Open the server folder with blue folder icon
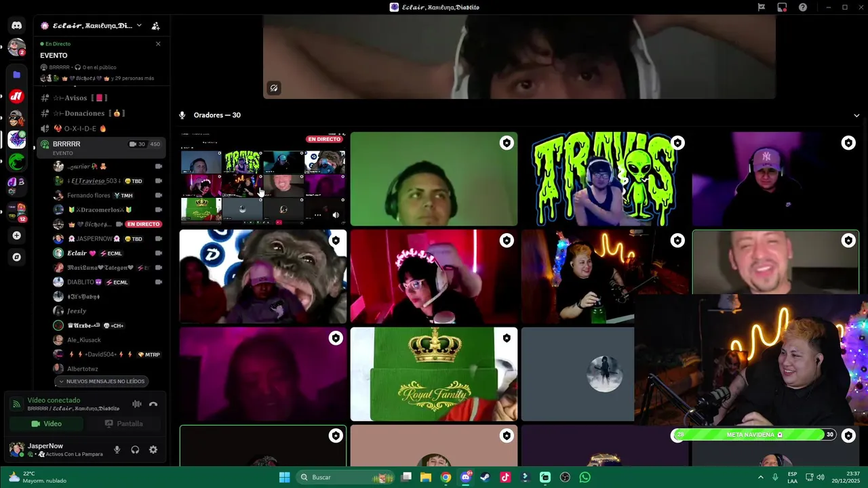868x488 pixels. tap(16, 75)
